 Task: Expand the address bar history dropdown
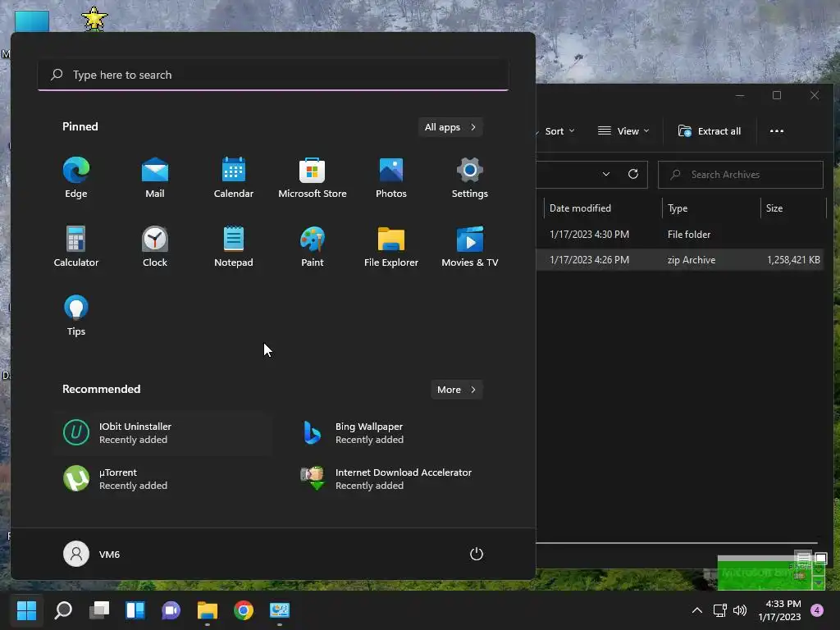point(606,174)
